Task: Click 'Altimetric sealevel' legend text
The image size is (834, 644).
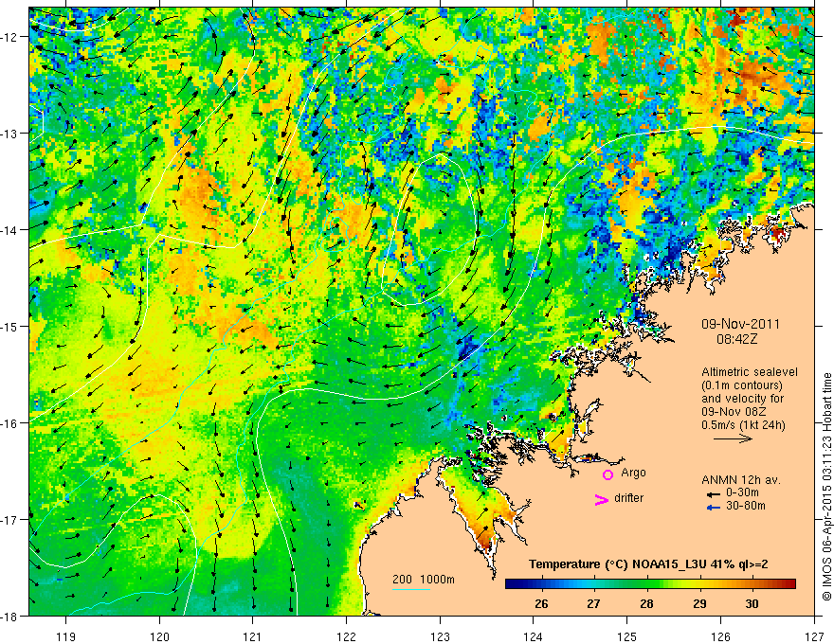Action: pyautogui.click(x=750, y=372)
